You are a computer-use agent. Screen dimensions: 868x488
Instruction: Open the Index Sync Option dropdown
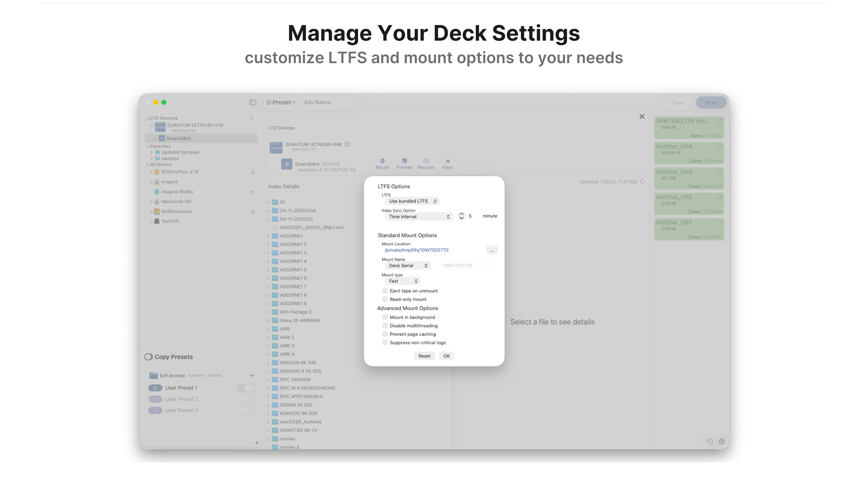[x=419, y=217]
